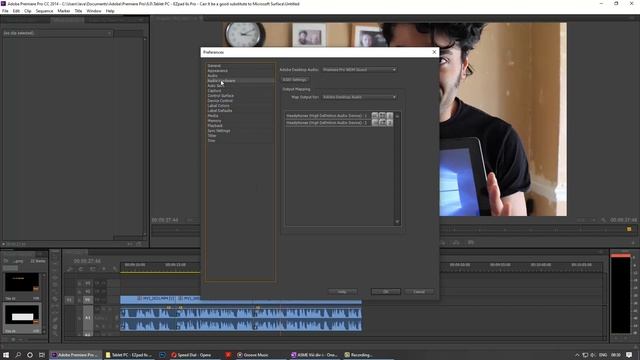
Task: Open the Clip menu
Action: [28, 11]
